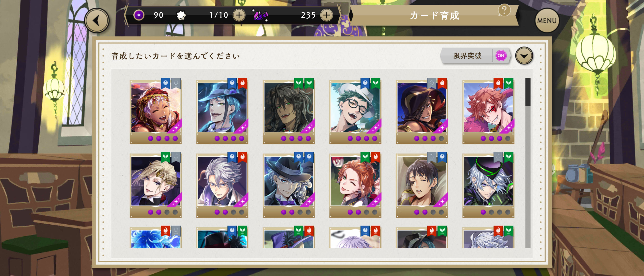Select the red-haired card with pink feathers
The width and height of the screenshot is (644, 276).
pos(488,111)
